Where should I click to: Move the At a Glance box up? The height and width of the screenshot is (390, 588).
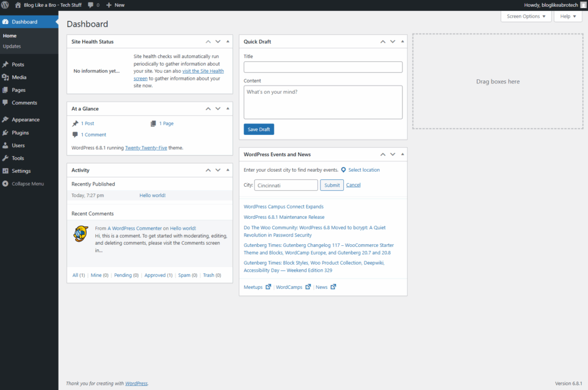click(x=208, y=109)
